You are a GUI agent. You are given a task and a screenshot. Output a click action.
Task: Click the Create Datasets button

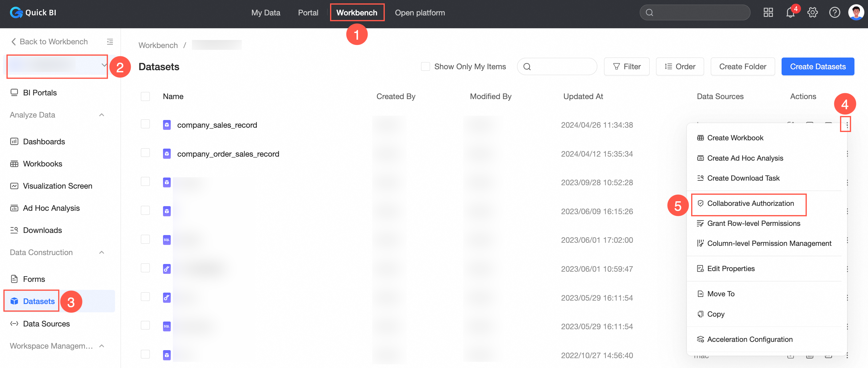click(x=818, y=67)
